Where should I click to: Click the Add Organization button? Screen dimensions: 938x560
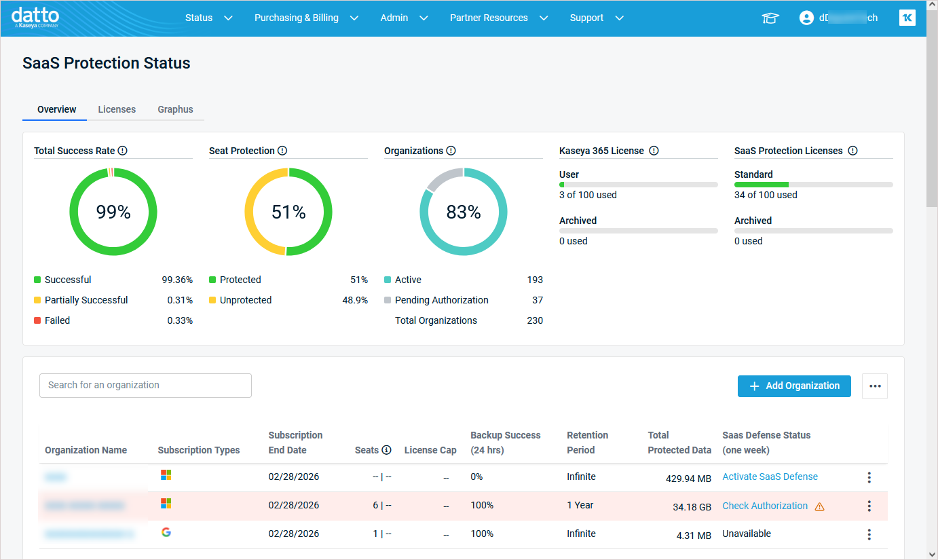pos(794,386)
